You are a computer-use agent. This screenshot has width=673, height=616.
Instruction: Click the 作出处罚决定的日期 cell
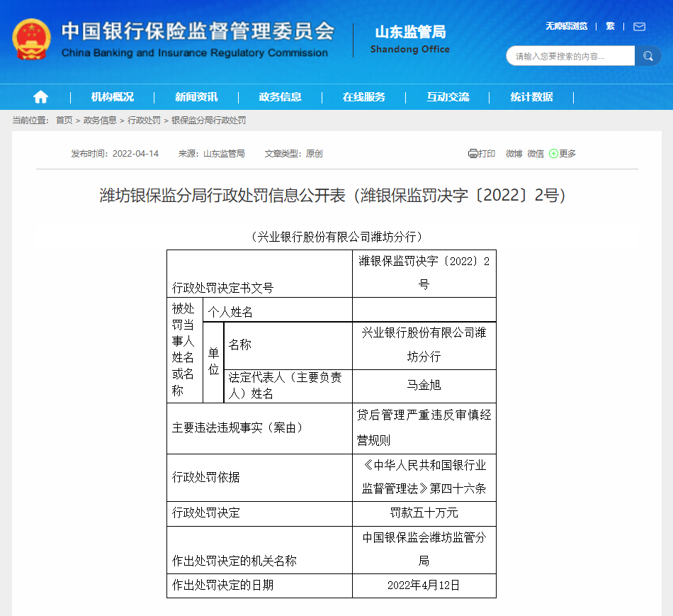(259, 586)
